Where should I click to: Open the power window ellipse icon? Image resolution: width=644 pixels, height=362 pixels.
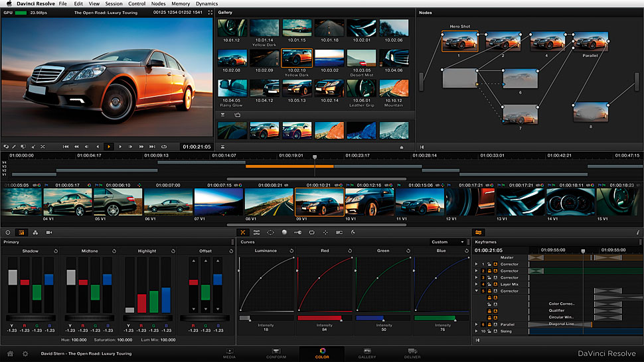(x=270, y=233)
